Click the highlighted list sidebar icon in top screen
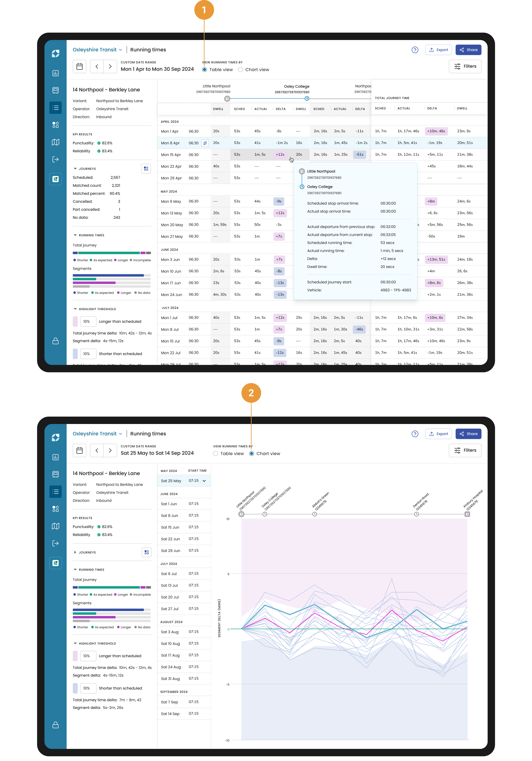 click(x=56, y=108)
